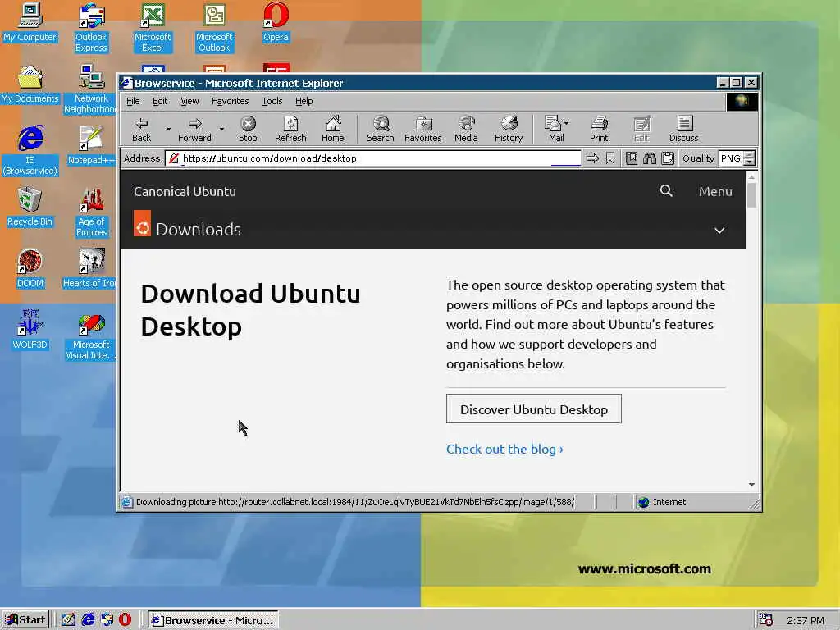This screenshot has height=630, width=840.
Task: Click the Discuss toolbar button
Action: point(683,129)
